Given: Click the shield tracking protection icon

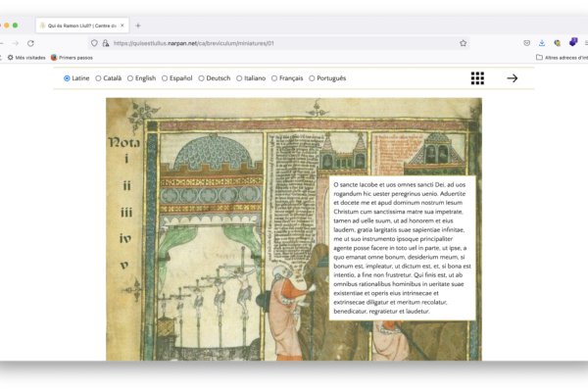Looking at the screenshot, I should click(93, 43).
